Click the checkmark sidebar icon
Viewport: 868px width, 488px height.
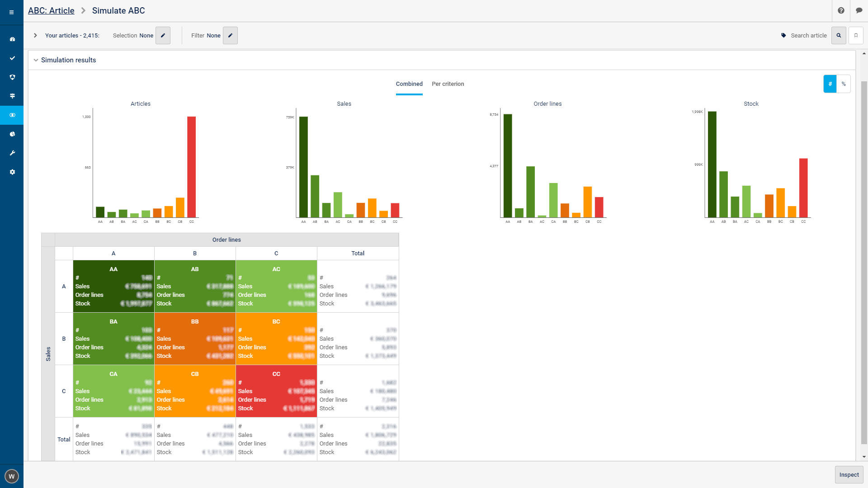12,58
